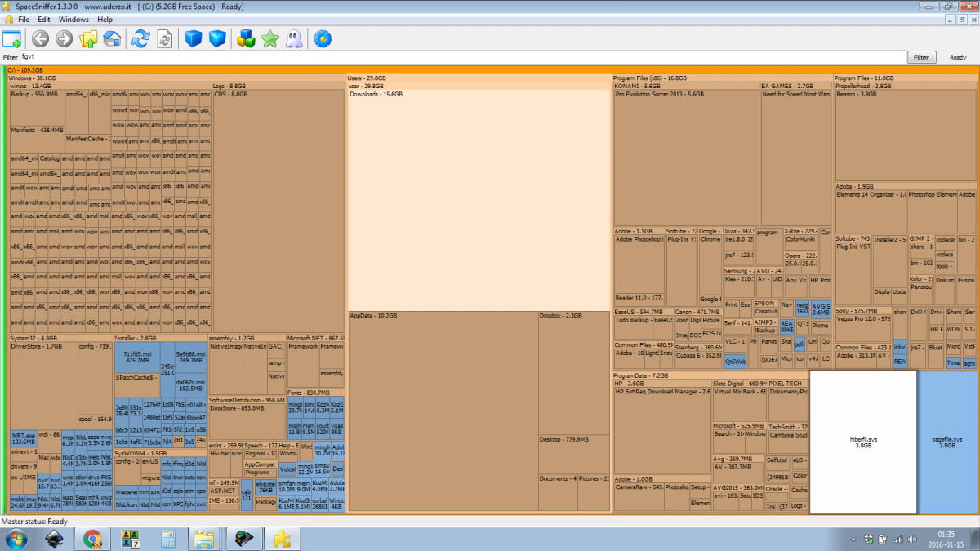
Task: Click the CBS - 8.8GB folder
Action: pyautogui.click(x=277, y=211)
